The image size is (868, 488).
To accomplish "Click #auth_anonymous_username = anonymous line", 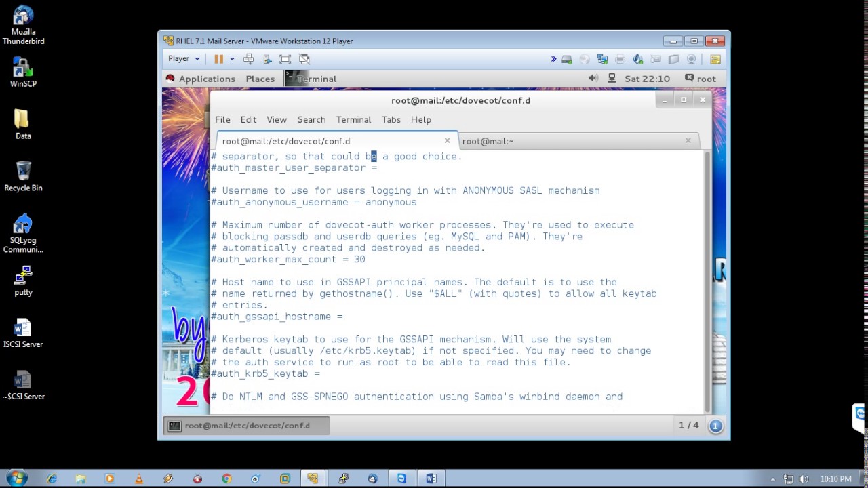I will [x=313, y=202].
